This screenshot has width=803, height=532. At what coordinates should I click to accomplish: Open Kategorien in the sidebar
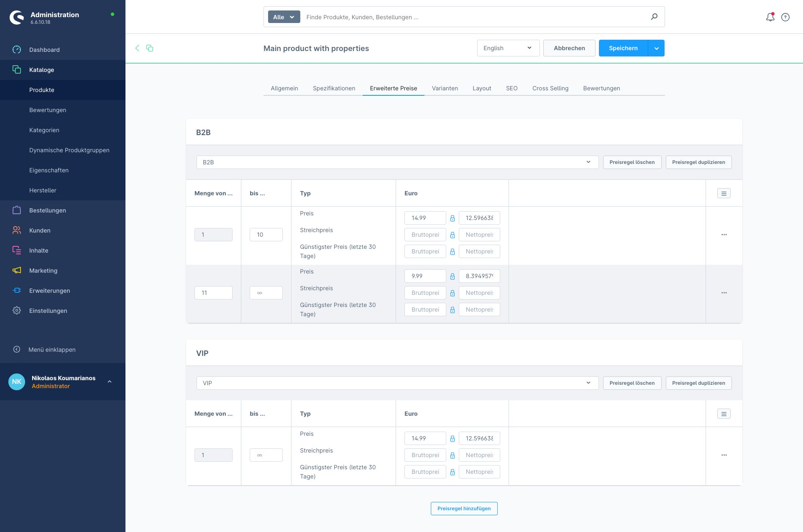(x=63, y=130)
